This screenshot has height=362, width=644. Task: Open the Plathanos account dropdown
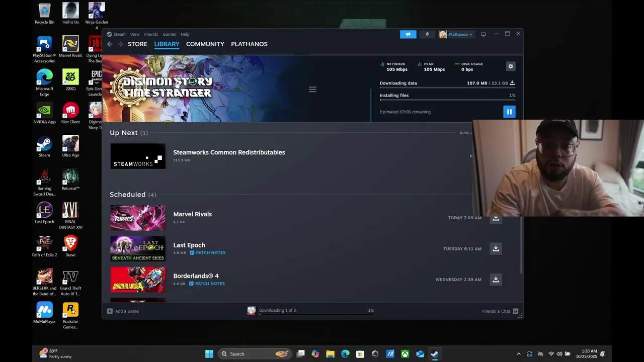click(456, 34)
